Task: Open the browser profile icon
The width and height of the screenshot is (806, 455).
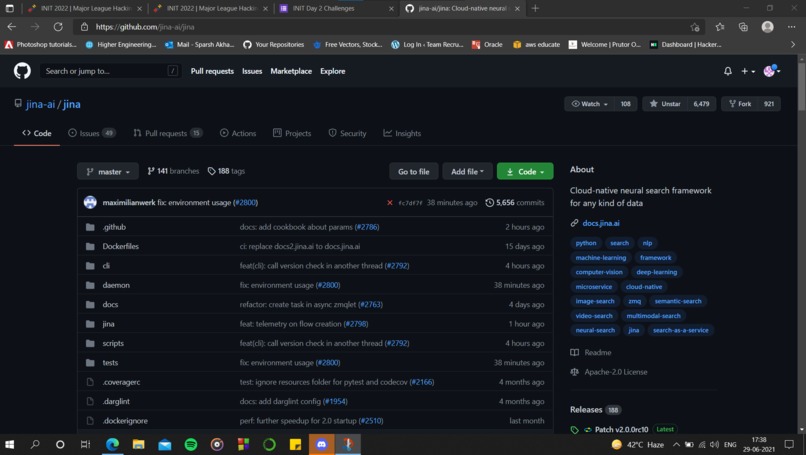Action: (x=767, y=27)
